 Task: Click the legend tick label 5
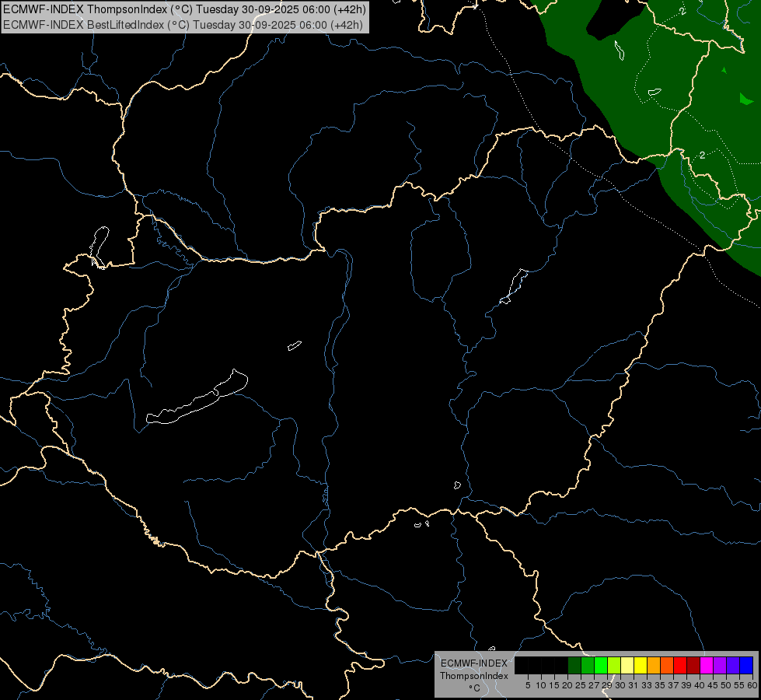click(x=528, y=685)
